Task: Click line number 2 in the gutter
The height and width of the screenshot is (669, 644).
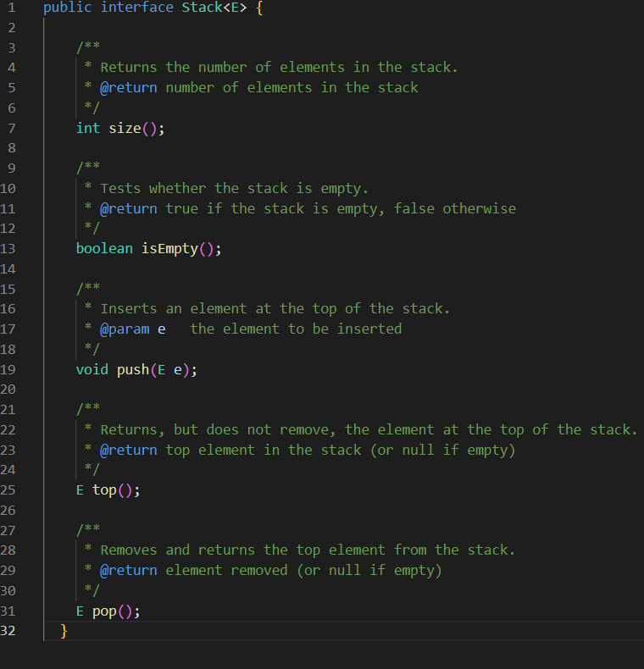Action: [x=12, y=28]
